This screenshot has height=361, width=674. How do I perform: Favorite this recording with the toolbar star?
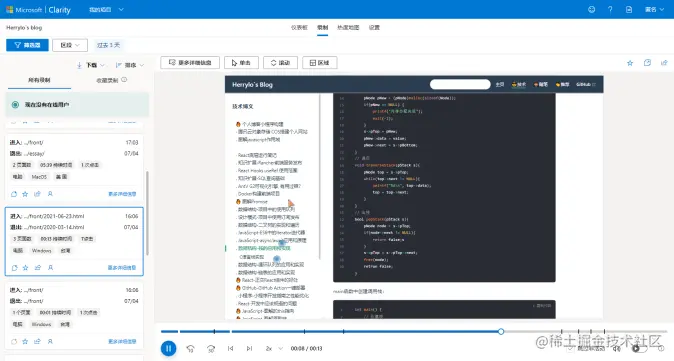[630, 63]
